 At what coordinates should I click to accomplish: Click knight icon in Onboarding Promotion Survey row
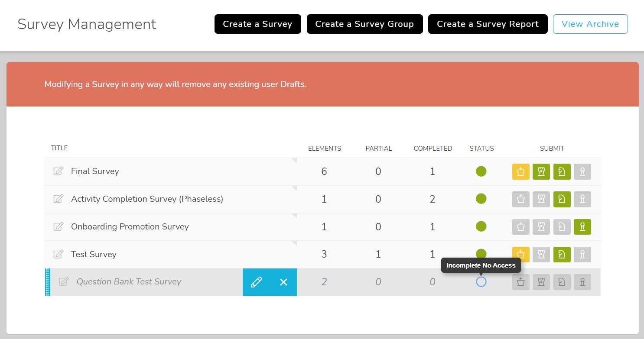(562, 227)
